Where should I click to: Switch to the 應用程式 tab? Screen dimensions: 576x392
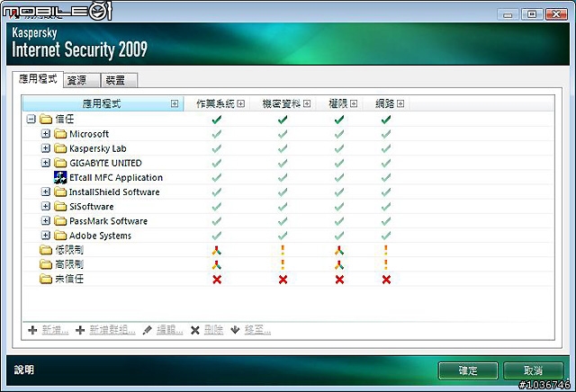click(38, 79)
